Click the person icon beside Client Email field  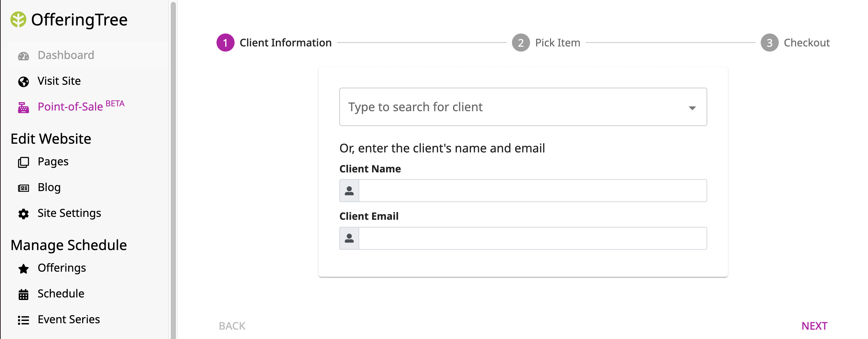(x=349, y=238)
